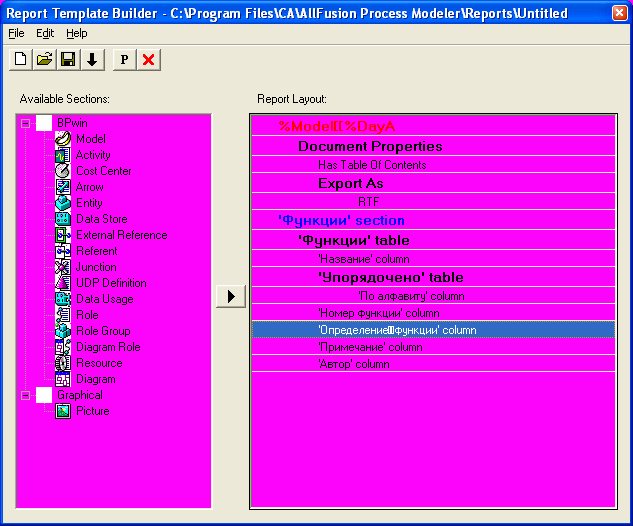Click the External Reference tree label
633x526 pixels.
122,235
